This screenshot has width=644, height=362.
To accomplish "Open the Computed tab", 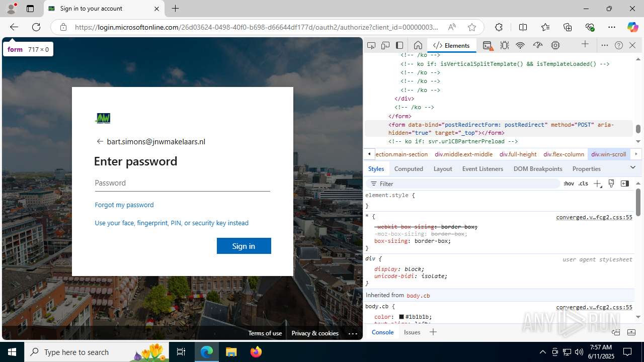I will 409,168.
